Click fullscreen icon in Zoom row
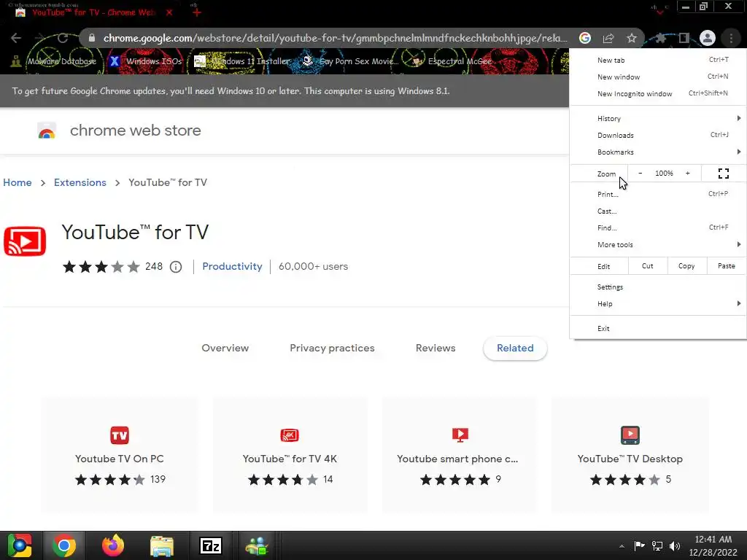Image resolution: width=747 pixels, height=560 pixels. click(724, 174)
